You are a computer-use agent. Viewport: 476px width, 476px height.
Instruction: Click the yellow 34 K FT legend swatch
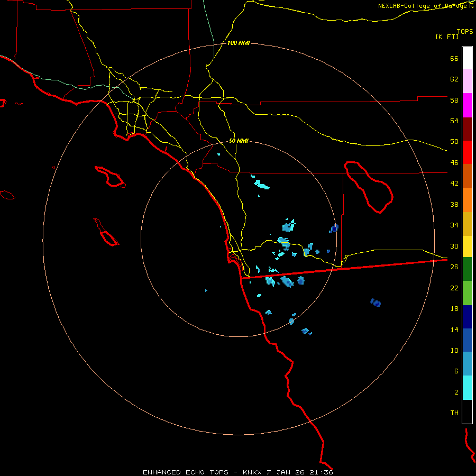click(467, 246)
